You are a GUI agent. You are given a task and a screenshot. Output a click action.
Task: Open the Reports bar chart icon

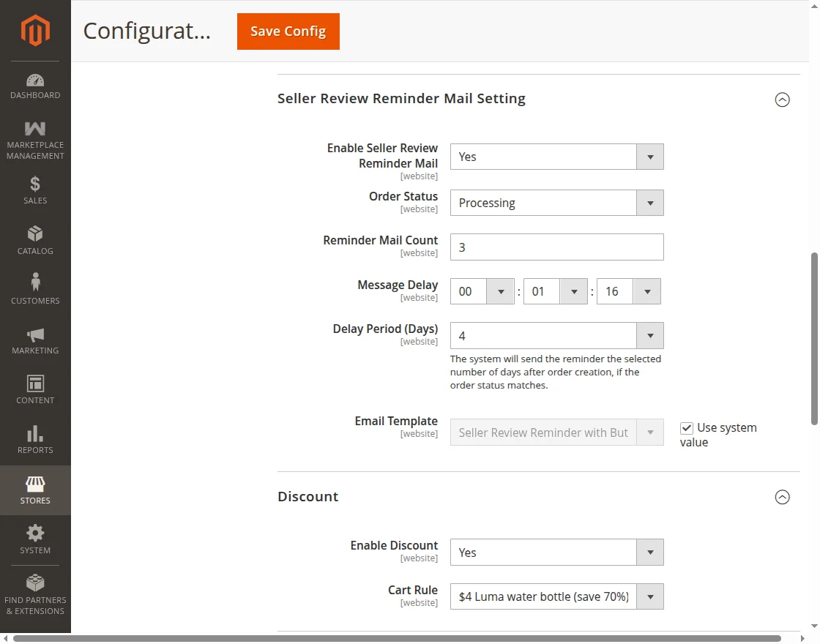[x=35, y=434]
